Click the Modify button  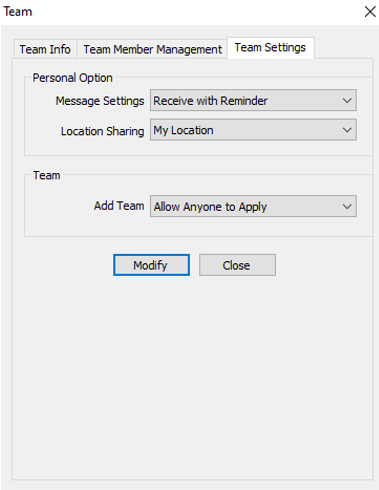tap(151, 265)
